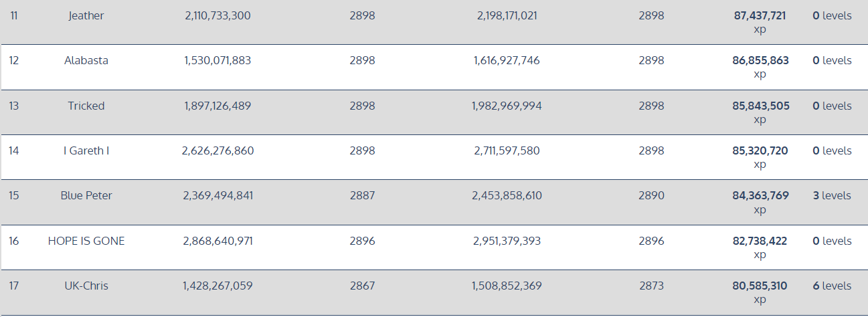
Task: Click the starting XP 2,626,276,860
Action: [x=218, y=150]
